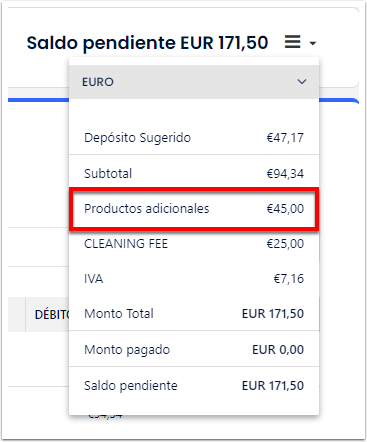This screenshot has height=442, width=367.
Task: Click the €47,17 suggested deposit amount
Action: click(285, 138)
